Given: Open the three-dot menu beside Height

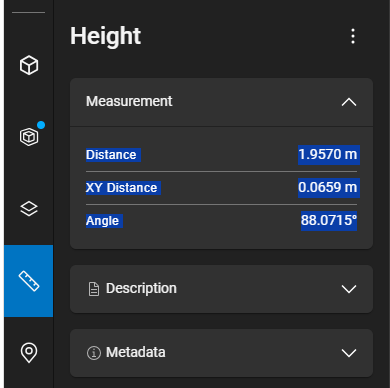Looking at the screenshot, I should click(353, 36).
